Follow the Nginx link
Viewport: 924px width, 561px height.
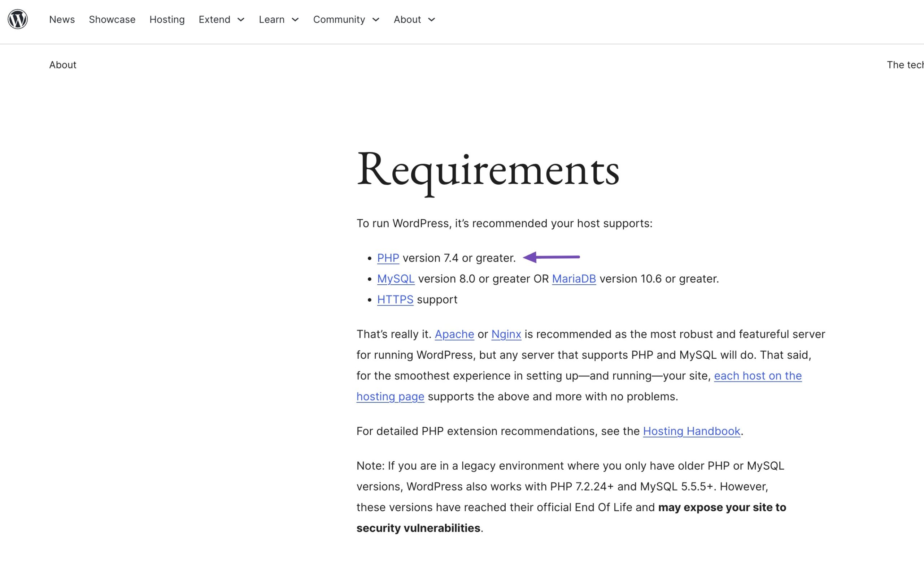pos(506,334)
